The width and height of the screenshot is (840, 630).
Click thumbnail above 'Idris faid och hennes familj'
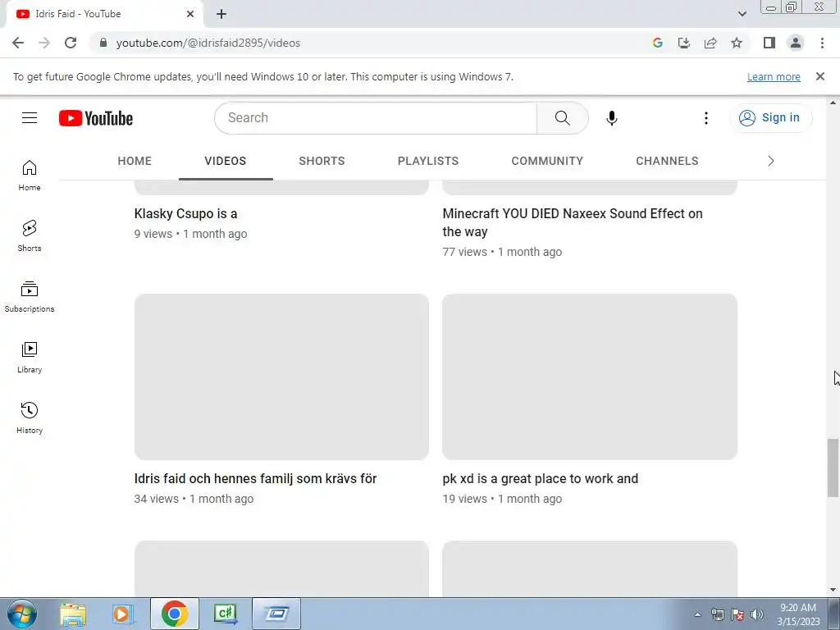click(x=281, y=377)
